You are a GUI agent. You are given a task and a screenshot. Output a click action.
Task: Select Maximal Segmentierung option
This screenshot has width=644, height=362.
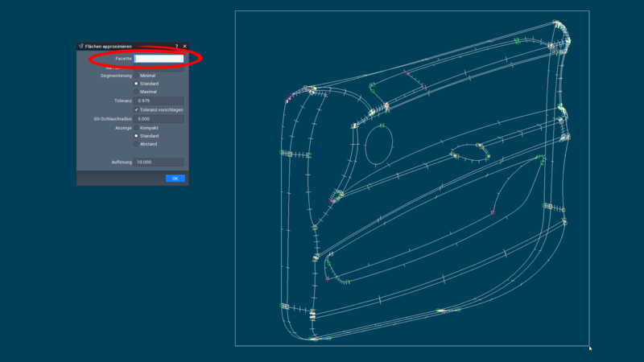pos(136,92)
